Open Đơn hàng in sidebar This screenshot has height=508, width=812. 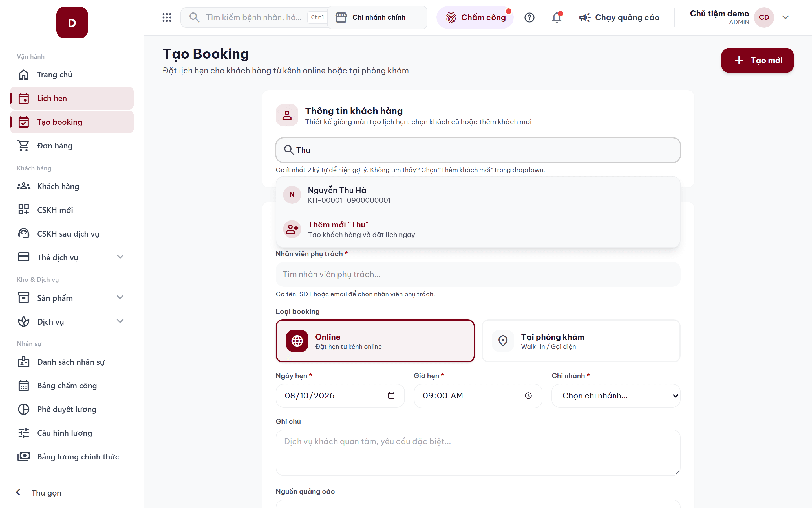(x=72, y=146)
